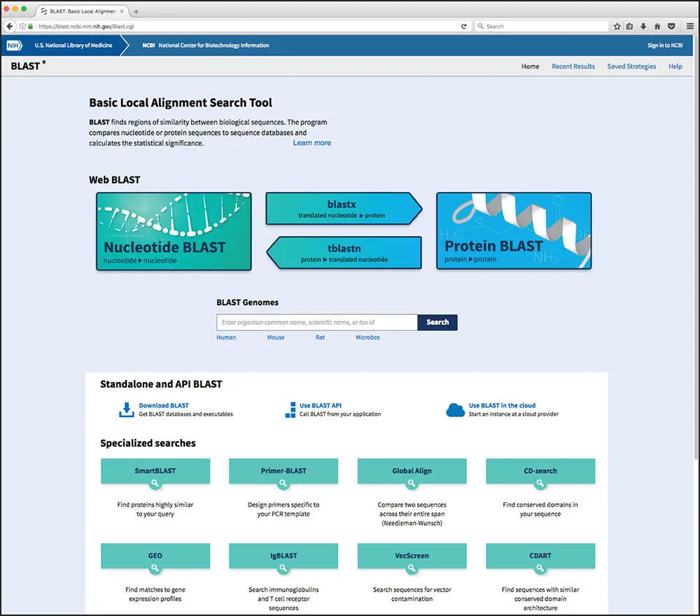
Task: Click the Rat genome link
Action: [320, 337]
